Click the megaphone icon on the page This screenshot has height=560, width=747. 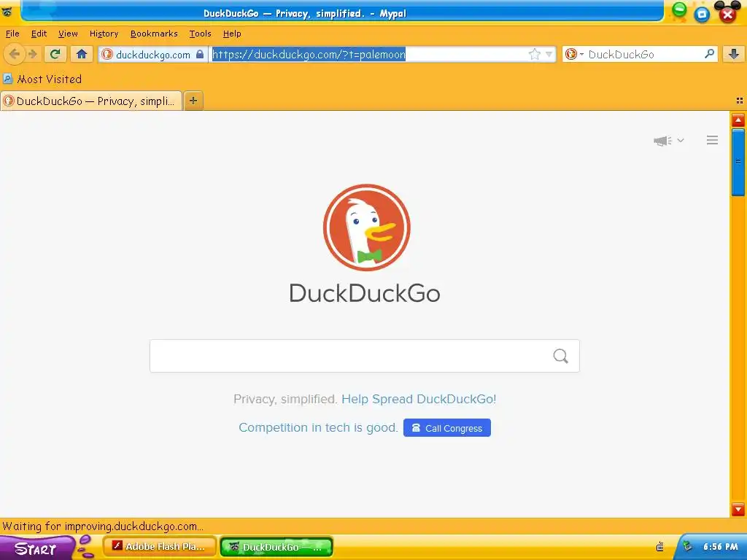662,141
